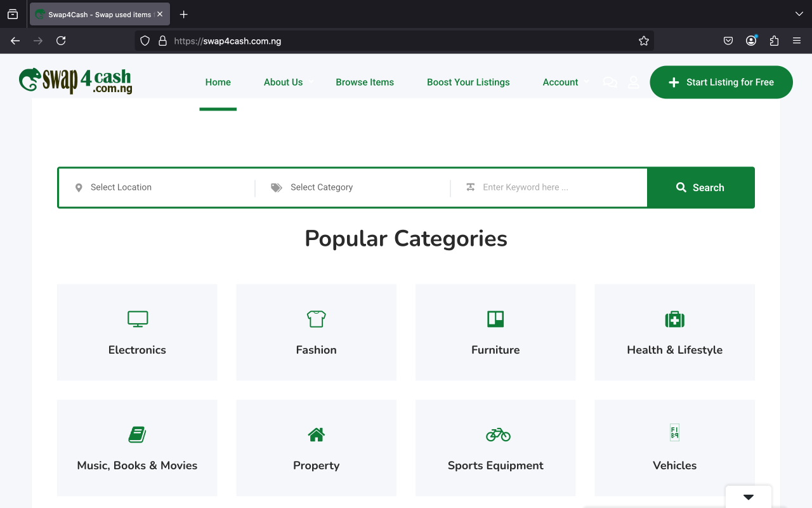Click the user profile icon in header
This screenshot has width=812, height=508.
(x=633, y=83)
